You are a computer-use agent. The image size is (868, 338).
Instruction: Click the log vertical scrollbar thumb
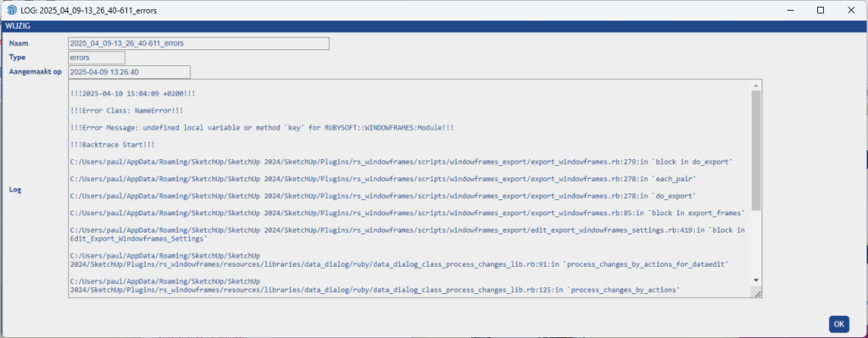[x=756, y=151]
